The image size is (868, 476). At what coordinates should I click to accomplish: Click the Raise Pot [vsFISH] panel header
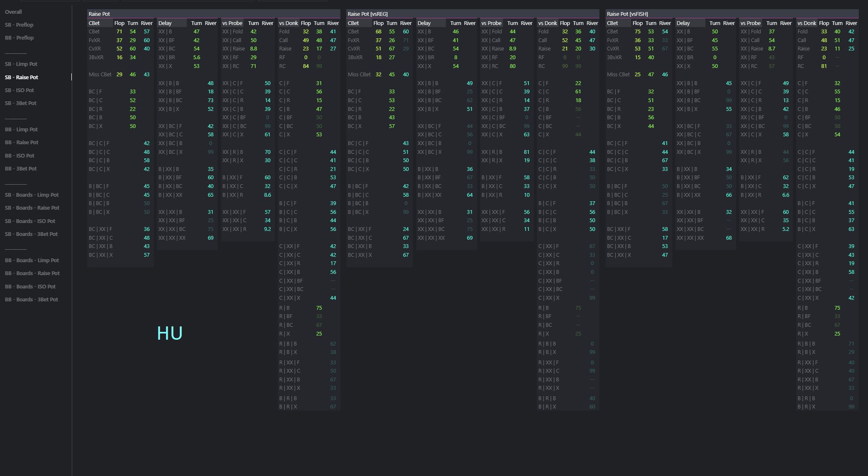pyautogui.click(x=627, y=14)
